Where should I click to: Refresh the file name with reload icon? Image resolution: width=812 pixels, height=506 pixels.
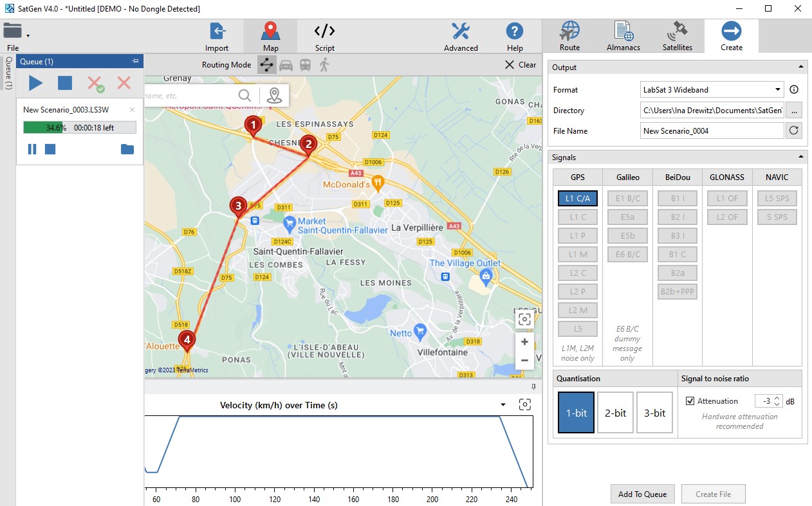tap(794, 131)
